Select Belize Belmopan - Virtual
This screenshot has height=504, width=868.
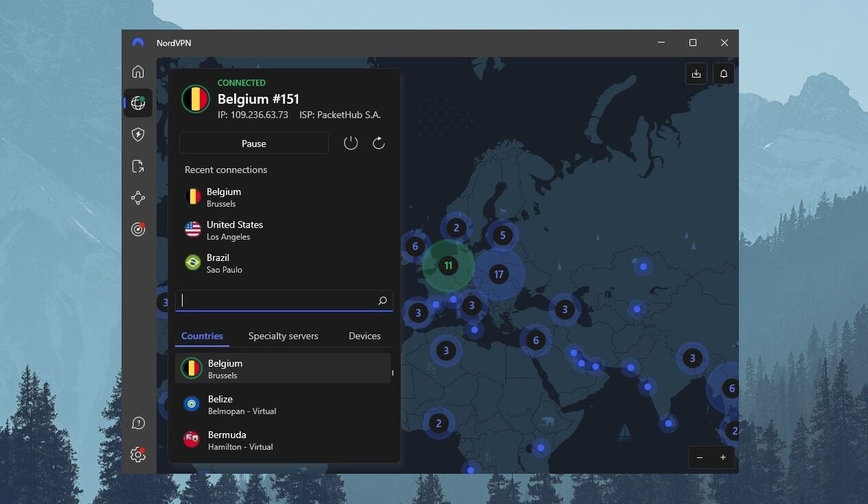(x=283, y=404)
